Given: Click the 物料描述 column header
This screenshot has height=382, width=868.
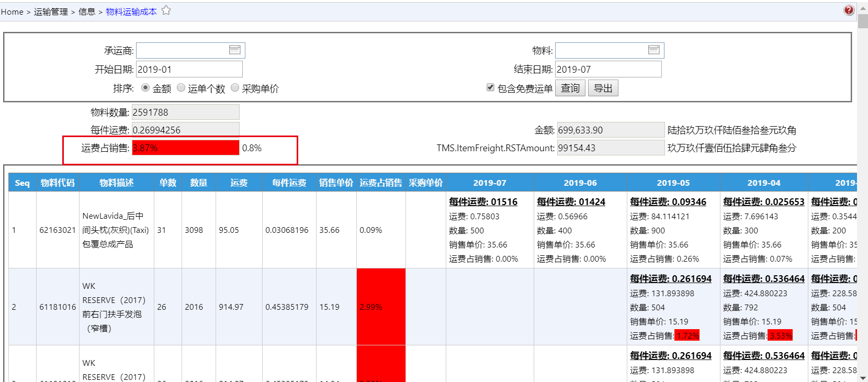Looking at the screenshot, I should click(117, 183).
